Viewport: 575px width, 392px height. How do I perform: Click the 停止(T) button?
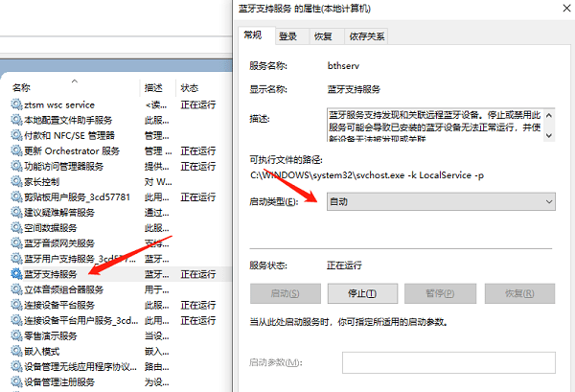362,293
